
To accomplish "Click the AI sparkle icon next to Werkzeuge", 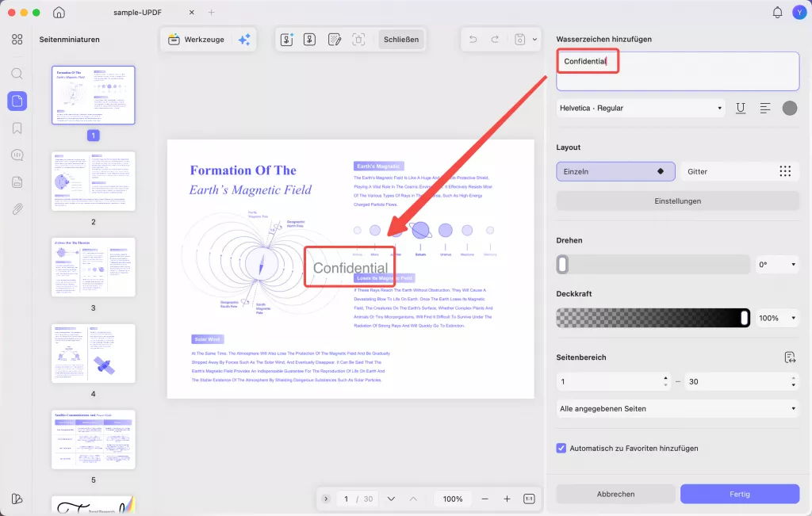I will point(244,40).
